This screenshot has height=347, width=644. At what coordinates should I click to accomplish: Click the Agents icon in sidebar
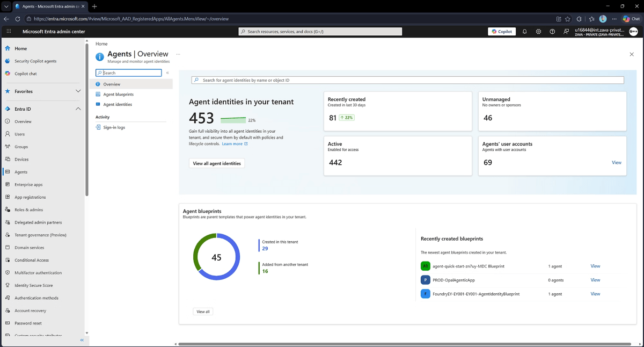[8, 172]
